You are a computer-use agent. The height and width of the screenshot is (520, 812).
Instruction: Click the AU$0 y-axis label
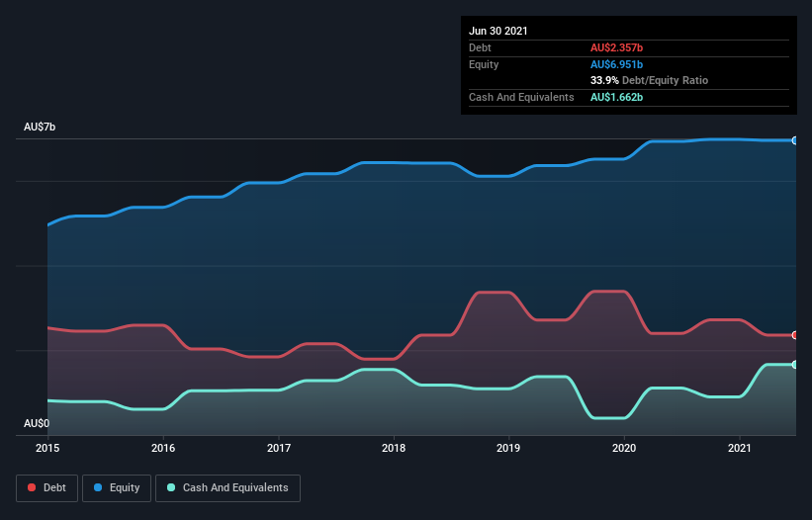[x=37, y=423]
